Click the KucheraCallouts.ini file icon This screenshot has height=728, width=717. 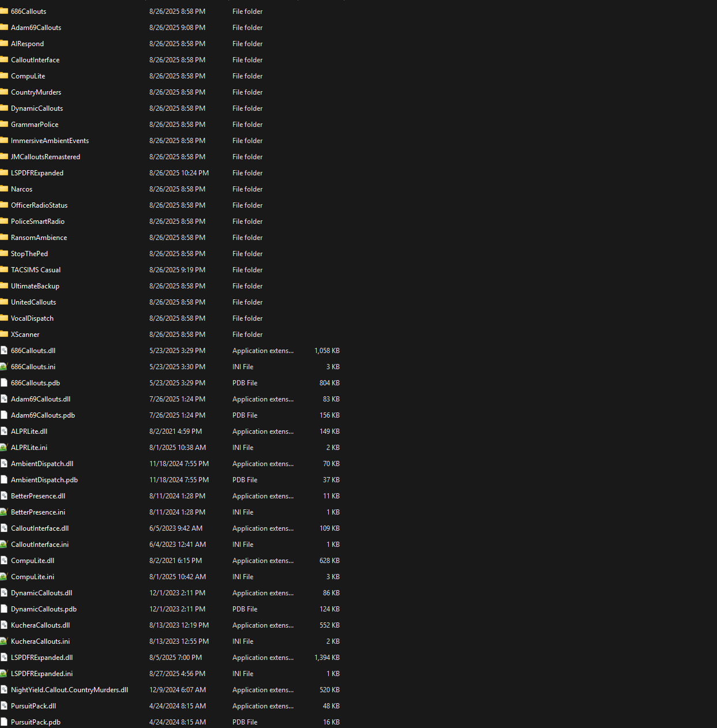point(3,641)
